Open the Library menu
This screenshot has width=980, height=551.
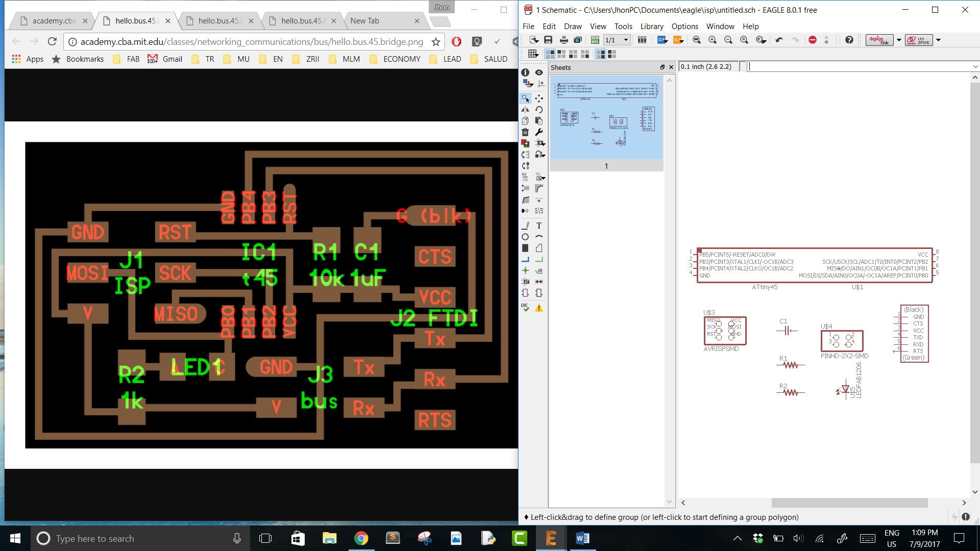click(652, 27)
